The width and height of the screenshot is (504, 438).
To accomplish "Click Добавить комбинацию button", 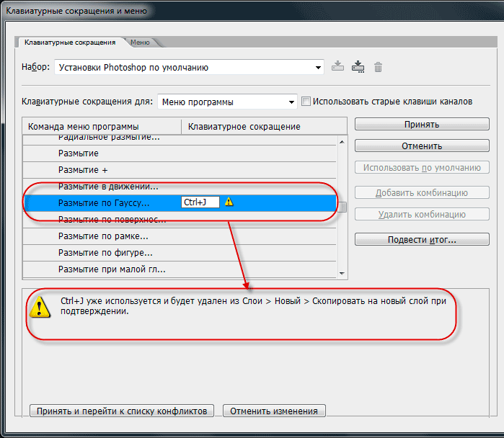I will pyautogui.click(x=422, y=192).
